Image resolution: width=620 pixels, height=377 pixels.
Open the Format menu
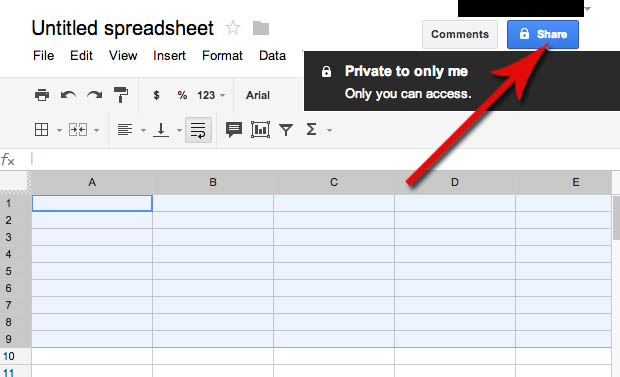(x=222, y=55)
